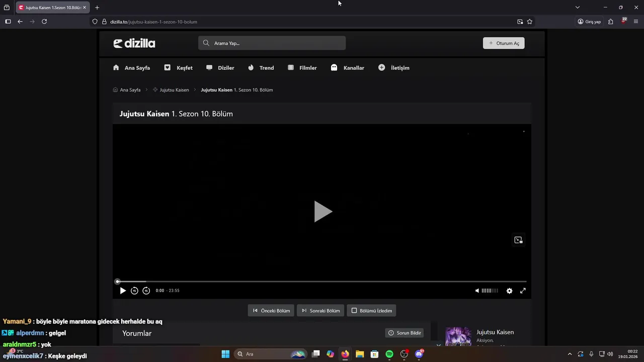Start playback with the large center play icon

323,212
